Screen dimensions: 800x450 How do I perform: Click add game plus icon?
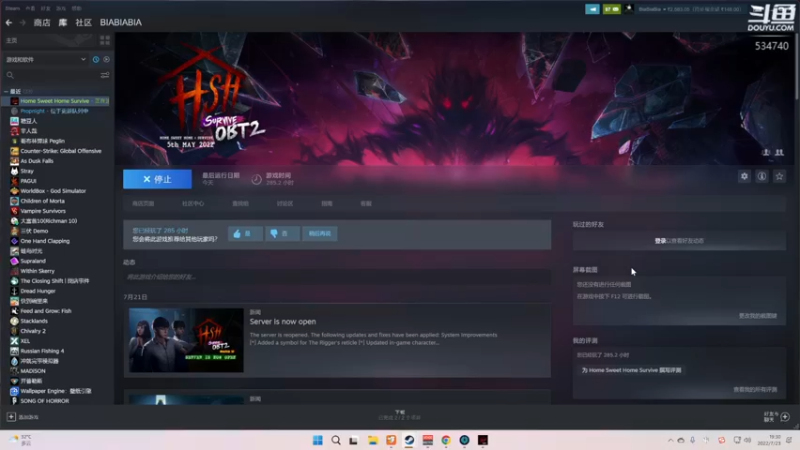pyautogui.click(x=11, y=417)
